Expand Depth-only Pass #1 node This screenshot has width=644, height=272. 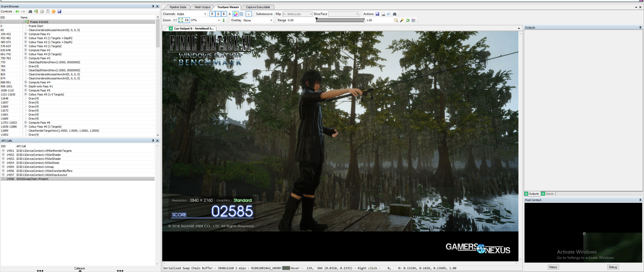coord(25,86)
